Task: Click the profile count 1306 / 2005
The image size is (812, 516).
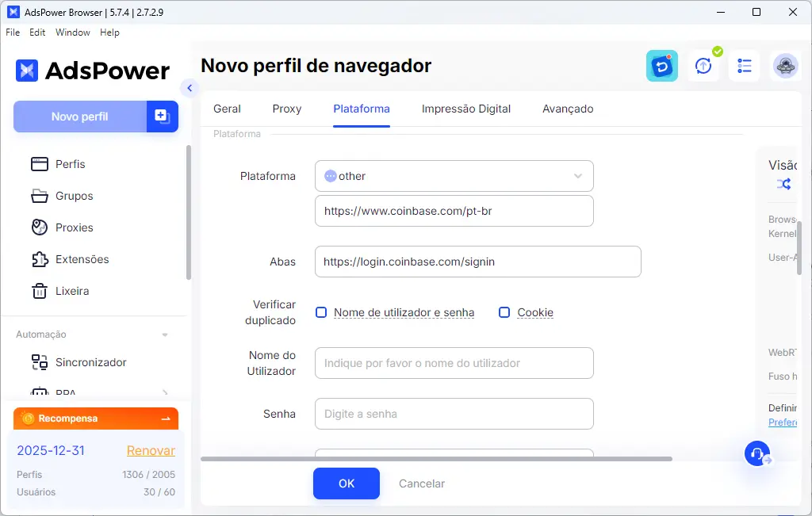Action: pos(148,474)
